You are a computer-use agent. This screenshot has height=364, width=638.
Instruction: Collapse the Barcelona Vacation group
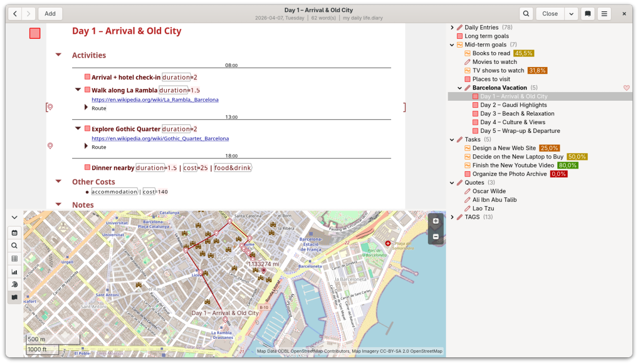[x=460, y=88]
